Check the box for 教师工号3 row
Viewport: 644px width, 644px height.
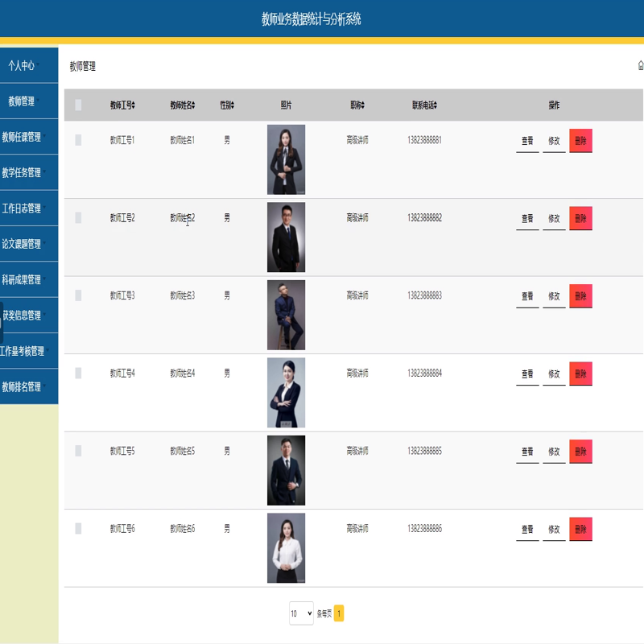click(78, 295)
